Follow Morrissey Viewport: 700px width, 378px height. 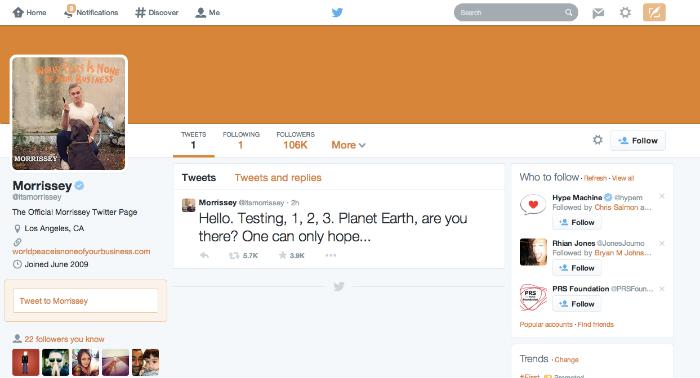(x=638, y=141)
